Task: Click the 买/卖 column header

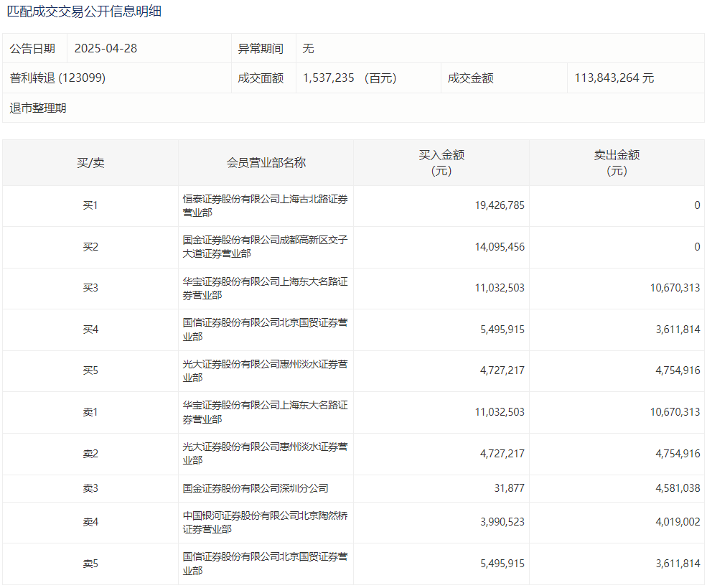Action: (x=90, y=163)
